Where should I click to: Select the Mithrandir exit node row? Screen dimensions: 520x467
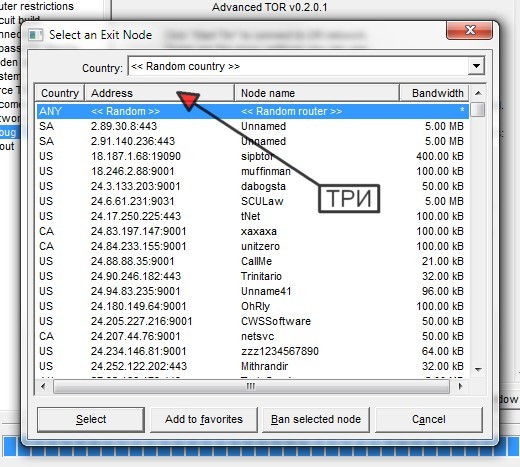(253, 366)
